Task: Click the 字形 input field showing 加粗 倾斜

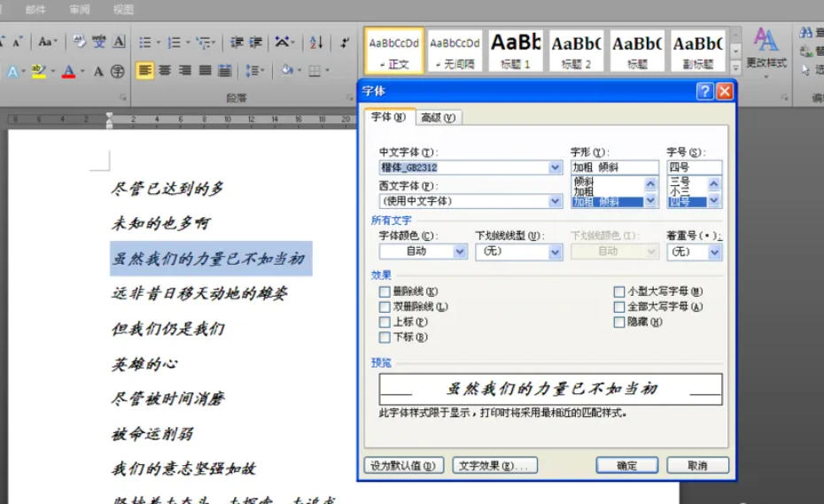Action: click(614, 167)
